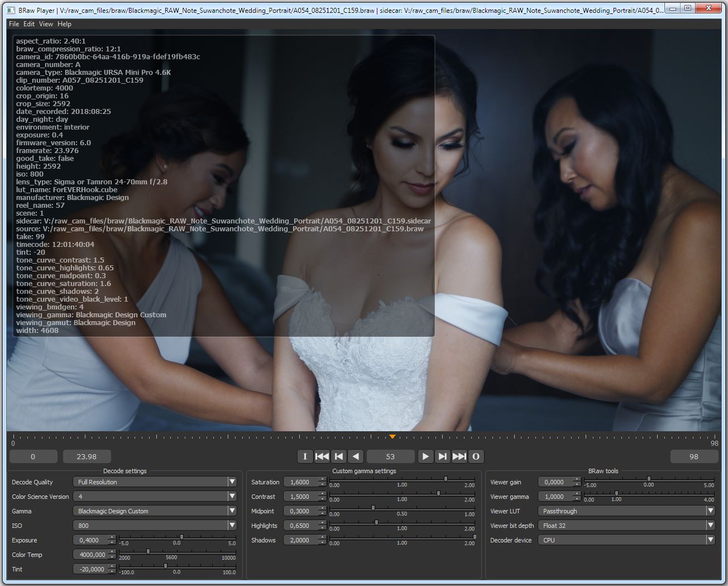Click the current frame field showing 53
Image resolution: width=728 pixels, height=586 pixels.
[390, 456]
